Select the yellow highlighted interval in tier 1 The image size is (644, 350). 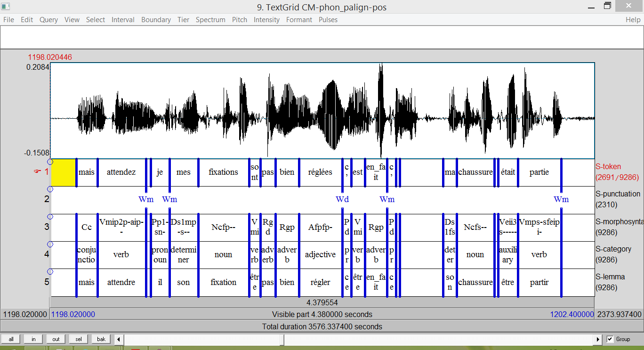click(x=64, y=172)
